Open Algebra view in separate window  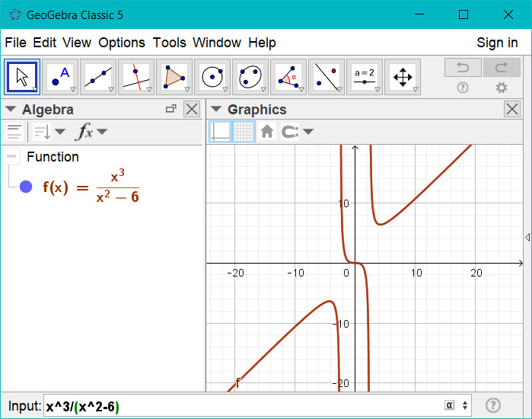tap(170, 109)
